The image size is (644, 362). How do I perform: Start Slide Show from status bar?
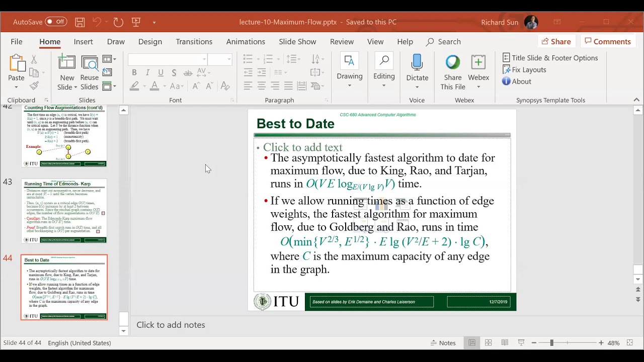521,343
